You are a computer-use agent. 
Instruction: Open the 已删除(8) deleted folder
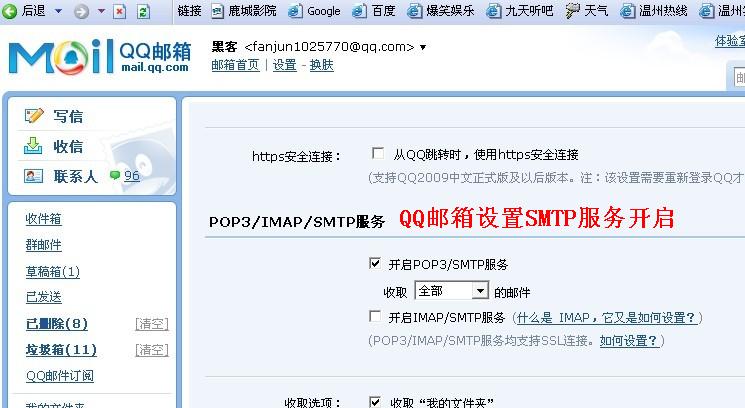coord(57,324)
